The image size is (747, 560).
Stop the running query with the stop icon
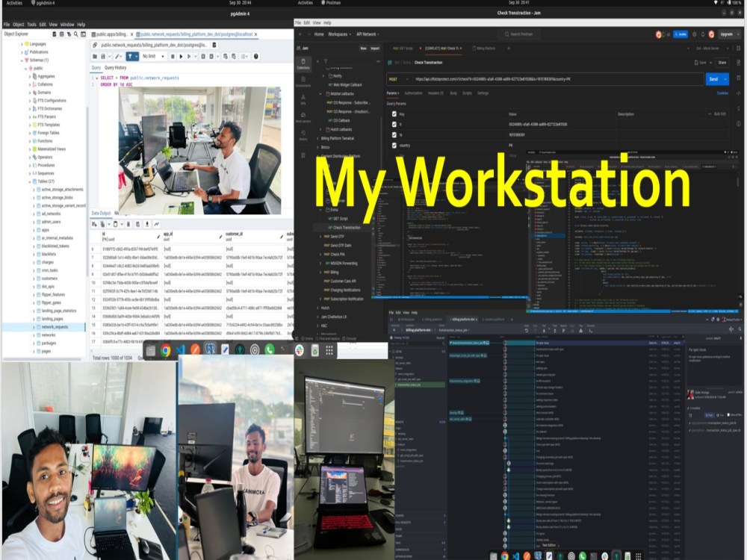173,56
